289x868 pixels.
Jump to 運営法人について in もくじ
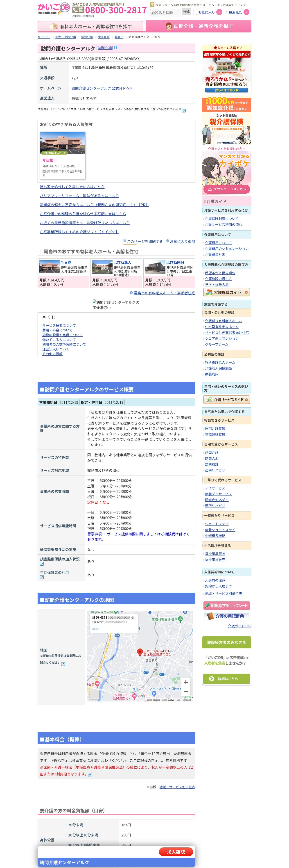click(x=56, y=349)
